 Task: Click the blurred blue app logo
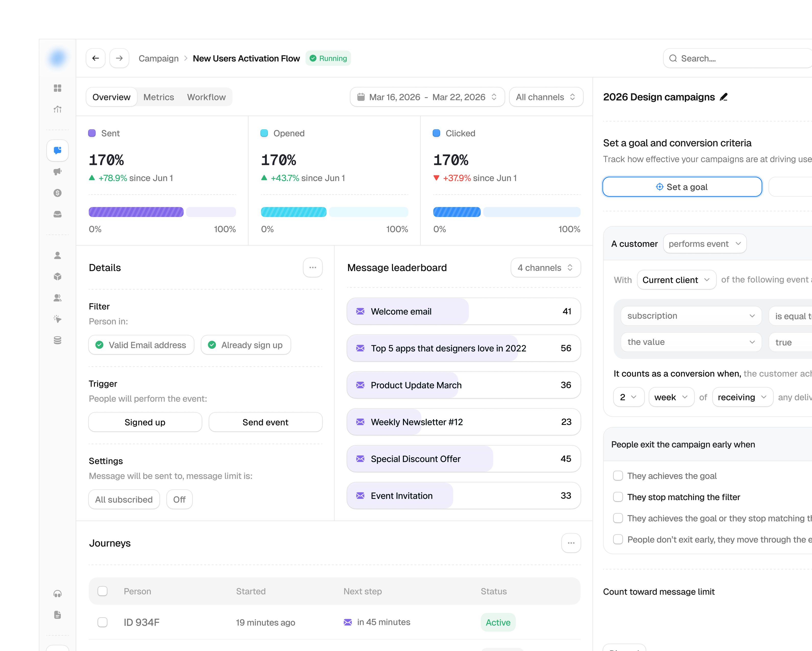pos(57,58)
